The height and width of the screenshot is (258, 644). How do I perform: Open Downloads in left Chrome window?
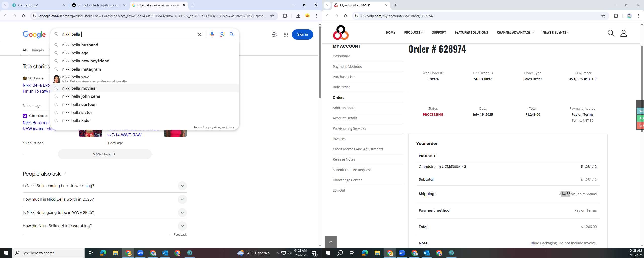tap(298, 16)
